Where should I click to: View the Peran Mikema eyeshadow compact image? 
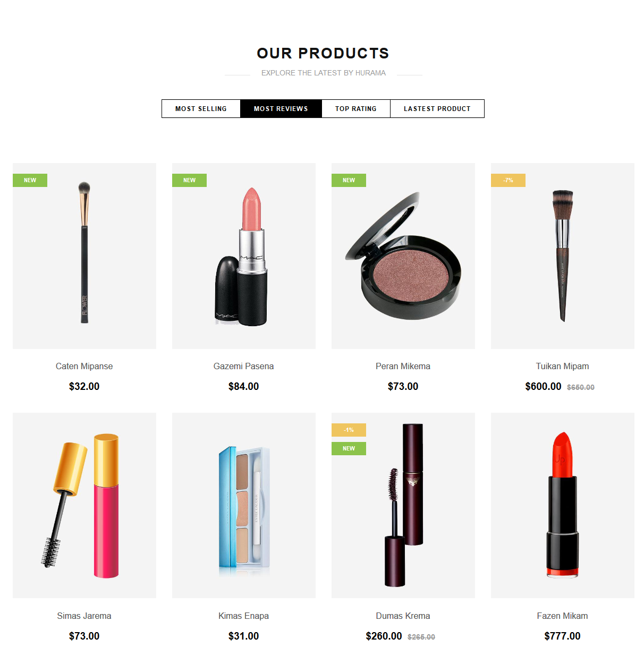tap(403, 256)
